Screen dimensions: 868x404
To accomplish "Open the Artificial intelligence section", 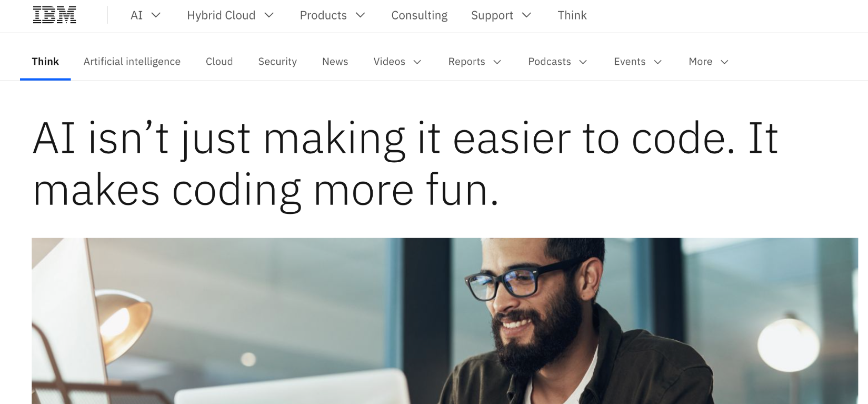I will (132, 62).
